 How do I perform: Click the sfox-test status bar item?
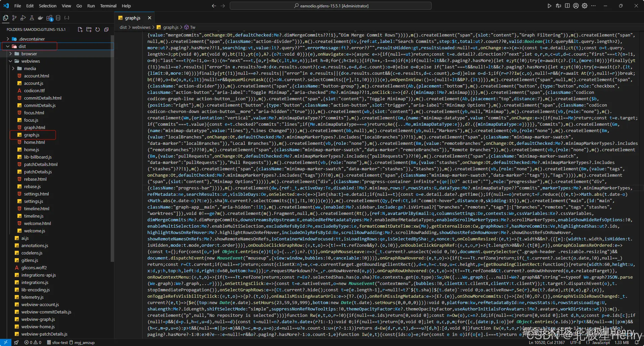click(57, 342)
